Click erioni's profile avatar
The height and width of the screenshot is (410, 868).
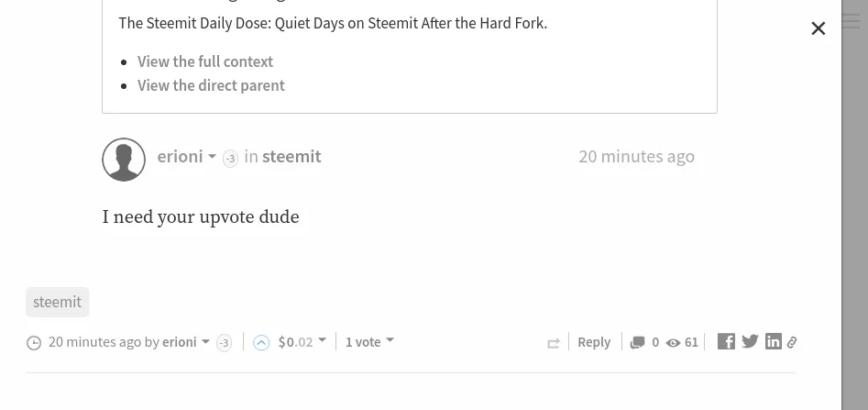tap(124, 160)
